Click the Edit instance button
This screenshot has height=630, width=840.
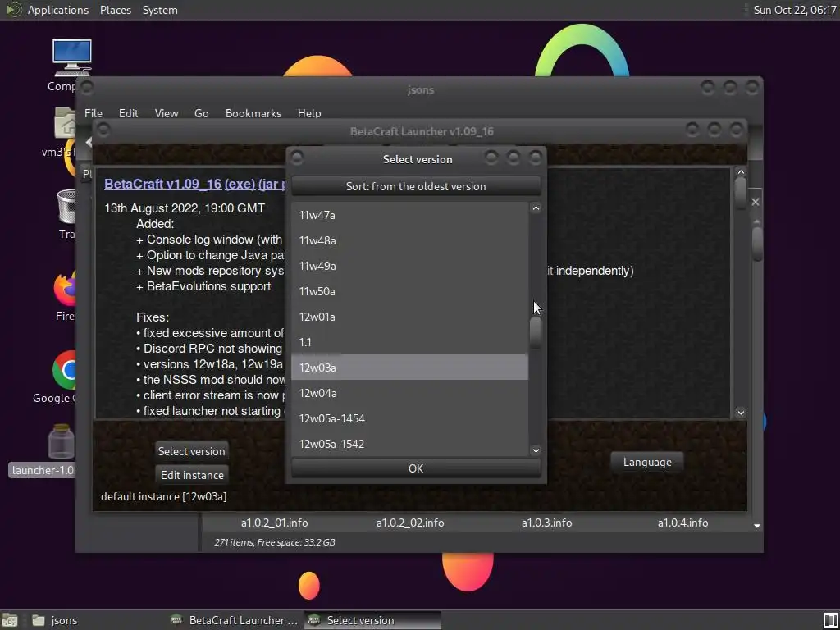[x=192, y=475]
